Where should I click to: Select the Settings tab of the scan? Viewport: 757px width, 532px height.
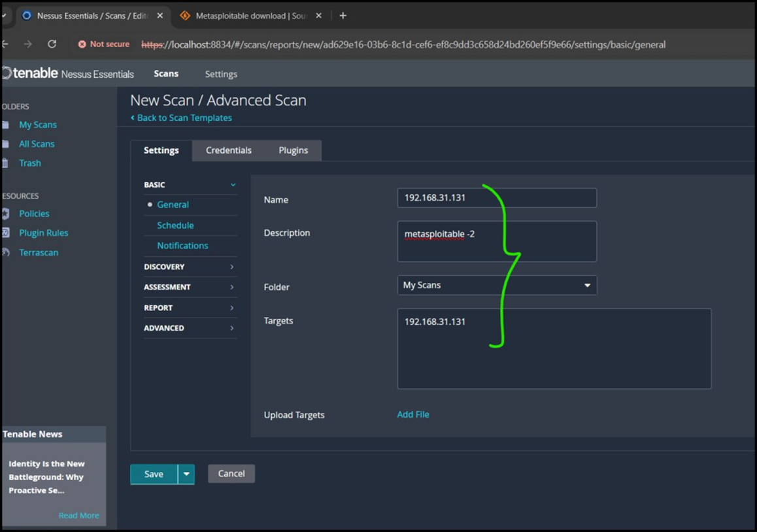point(161,150)
